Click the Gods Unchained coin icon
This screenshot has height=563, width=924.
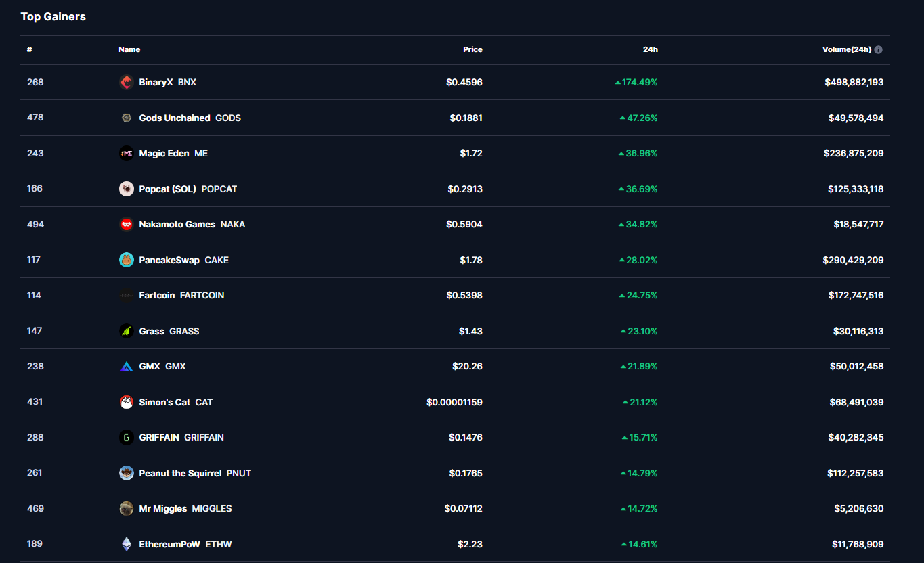click(x=127, y=118)
